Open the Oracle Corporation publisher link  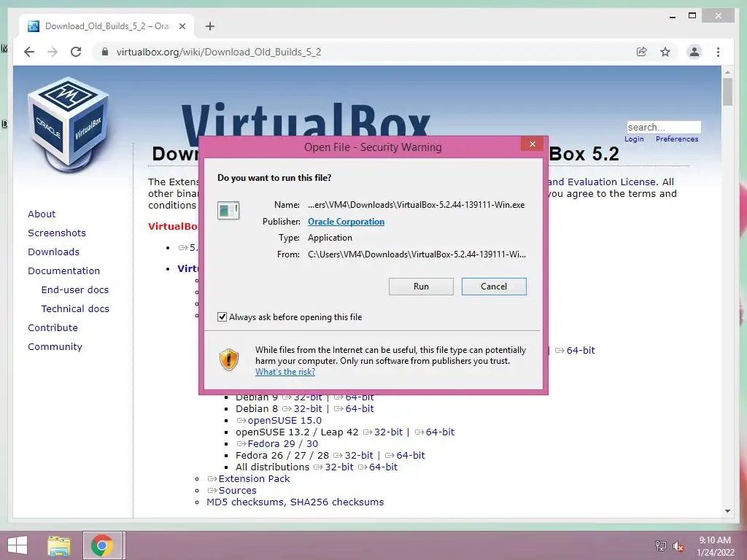point(346,222)
